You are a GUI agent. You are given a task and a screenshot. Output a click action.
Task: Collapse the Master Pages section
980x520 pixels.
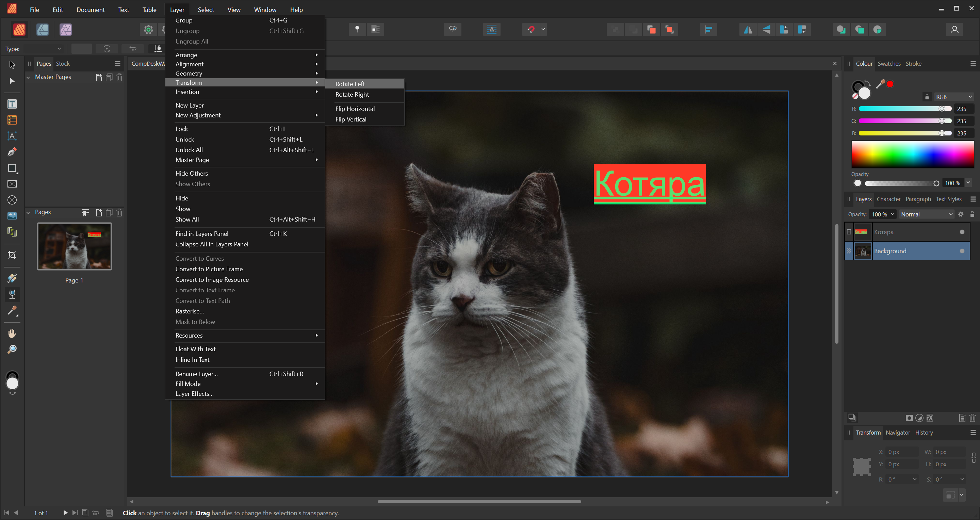coord(28,77)
